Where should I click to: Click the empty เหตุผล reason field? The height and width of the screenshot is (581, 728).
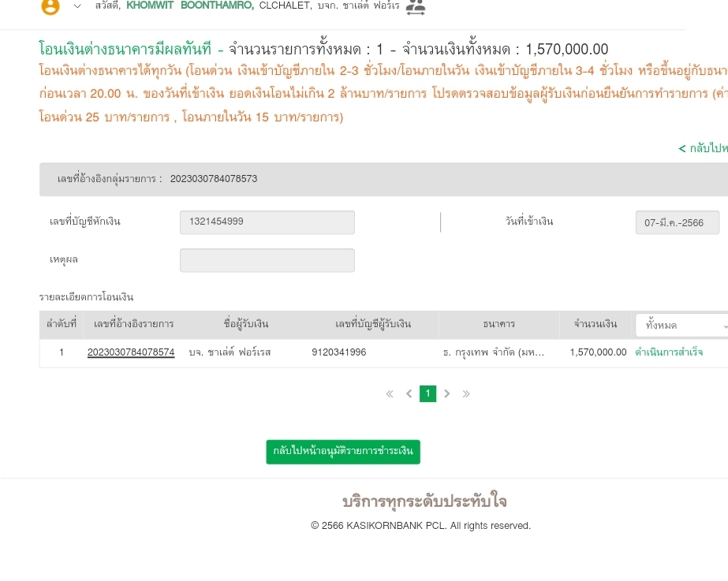coord(267,260)
